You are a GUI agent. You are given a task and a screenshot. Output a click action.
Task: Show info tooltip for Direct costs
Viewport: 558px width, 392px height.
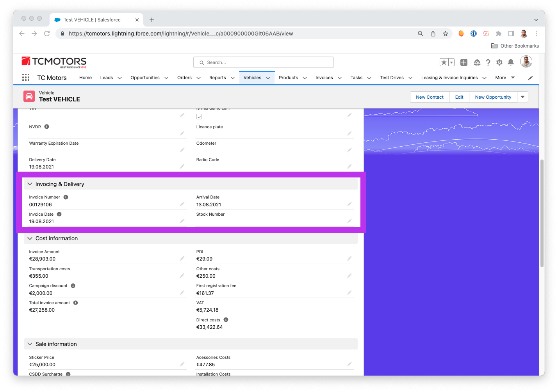pos(226,320)
